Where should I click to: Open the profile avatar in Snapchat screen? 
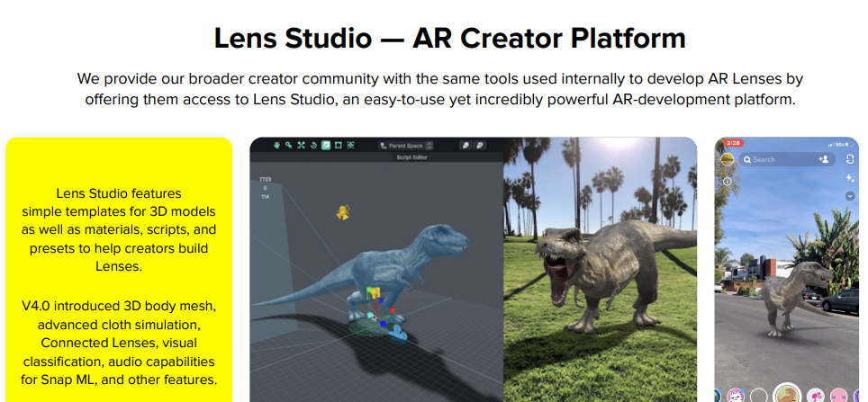click(x=727, y=159)
